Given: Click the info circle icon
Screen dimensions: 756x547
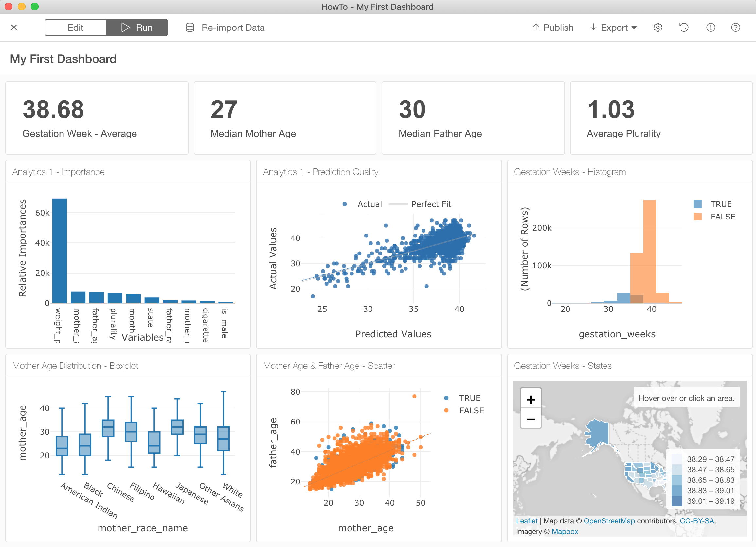Looking at the screenshot, I should pos(710,28).
